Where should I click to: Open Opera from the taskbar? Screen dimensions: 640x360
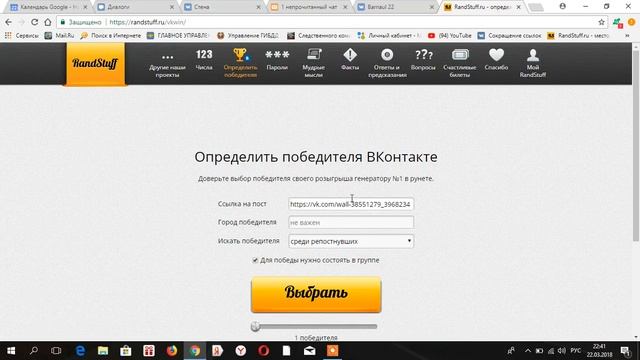pyautogui.click(x=264, y=351)
